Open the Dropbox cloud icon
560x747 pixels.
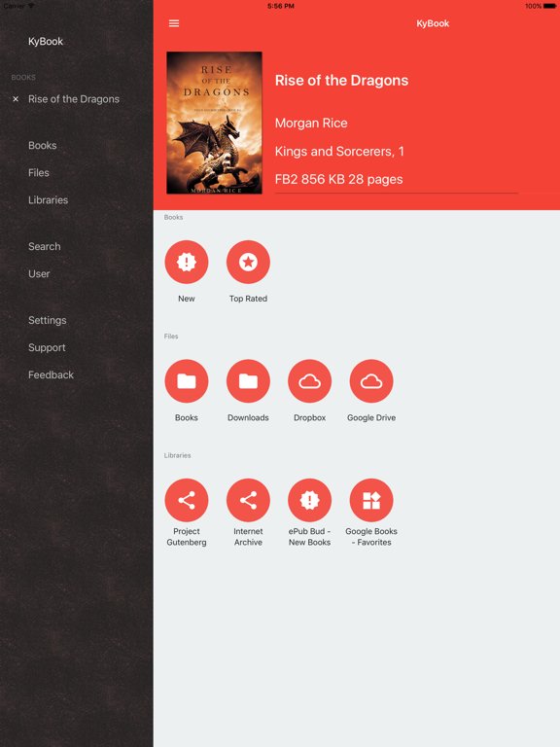(x=309, y=381)
